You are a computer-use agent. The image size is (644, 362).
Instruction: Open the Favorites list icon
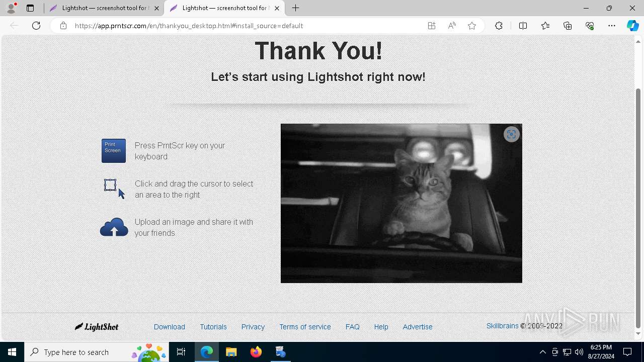(x=545, y=26)
